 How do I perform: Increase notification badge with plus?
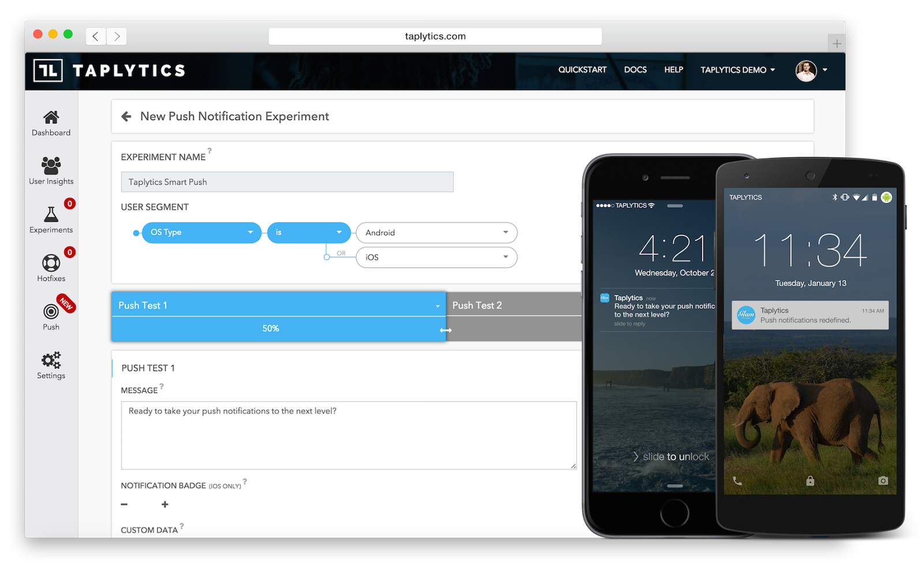pyautogui.click(x=165, y=504)
